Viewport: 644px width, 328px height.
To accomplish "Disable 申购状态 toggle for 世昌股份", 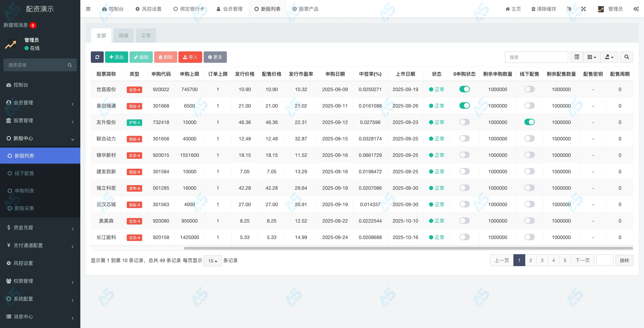I will (464, 89).
